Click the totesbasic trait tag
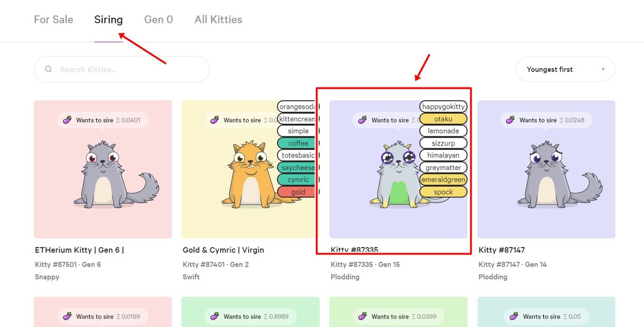This screenshot has height=327, width=644. pyautogui.click(x=298, y=155)
